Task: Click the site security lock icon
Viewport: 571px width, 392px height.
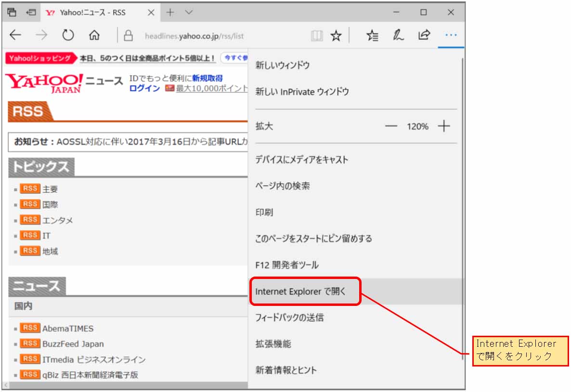Action: click(x=128, y=36)
